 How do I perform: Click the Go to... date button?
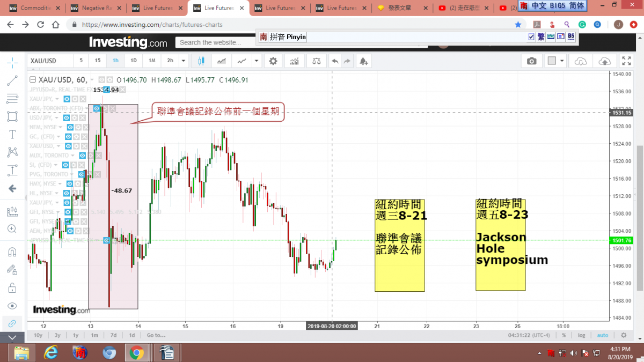[x=156, y=335]
